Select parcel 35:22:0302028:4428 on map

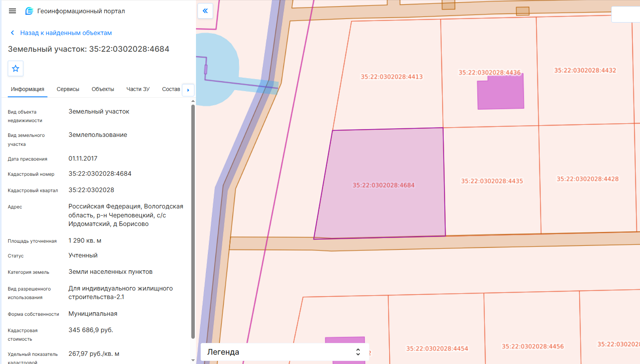[588, 179]
